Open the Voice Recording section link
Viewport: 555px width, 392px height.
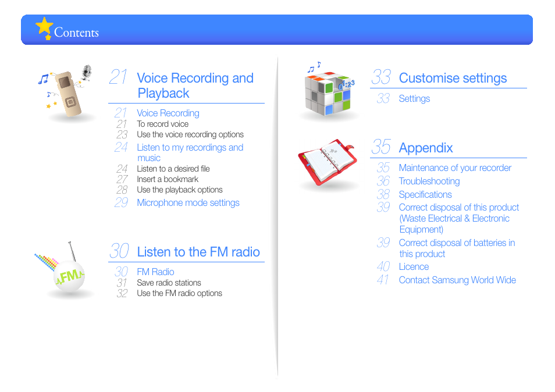pyautogui.click(x=168, y=113)
